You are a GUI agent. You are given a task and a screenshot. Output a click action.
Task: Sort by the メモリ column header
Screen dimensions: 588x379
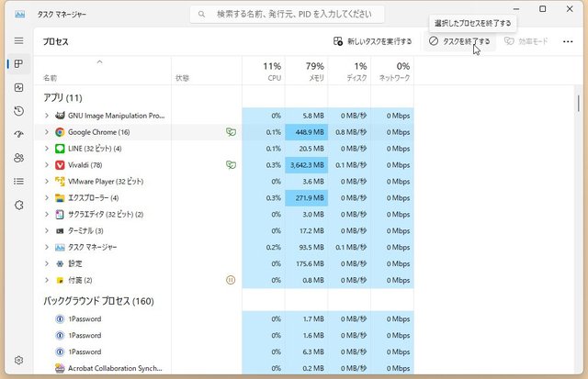(x=306, y=71)
